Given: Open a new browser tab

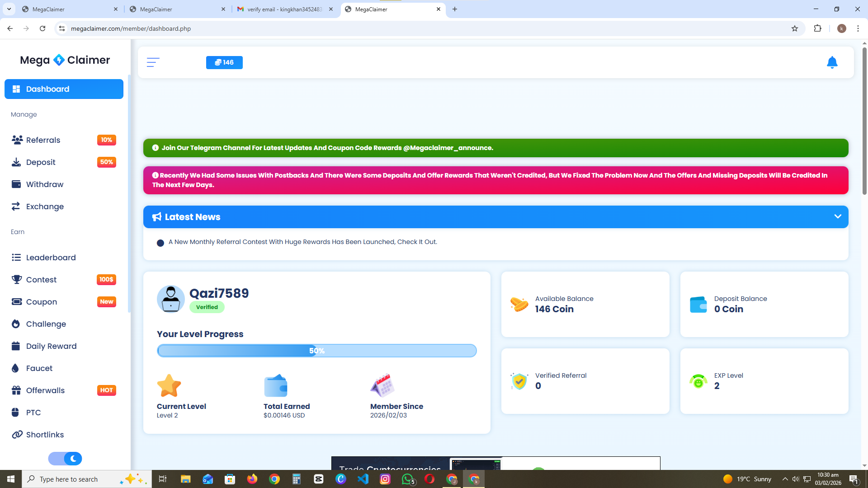Looking at the screenshot, I should point(455,9).
